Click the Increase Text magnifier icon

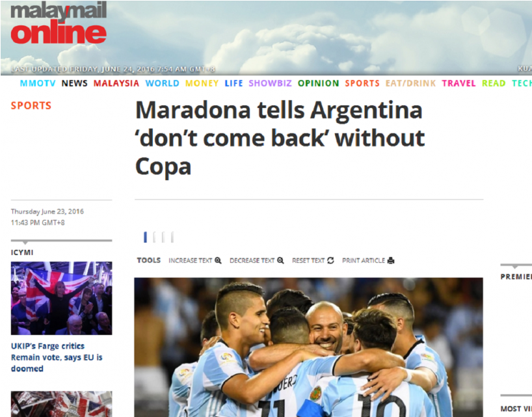click(218, 261)
